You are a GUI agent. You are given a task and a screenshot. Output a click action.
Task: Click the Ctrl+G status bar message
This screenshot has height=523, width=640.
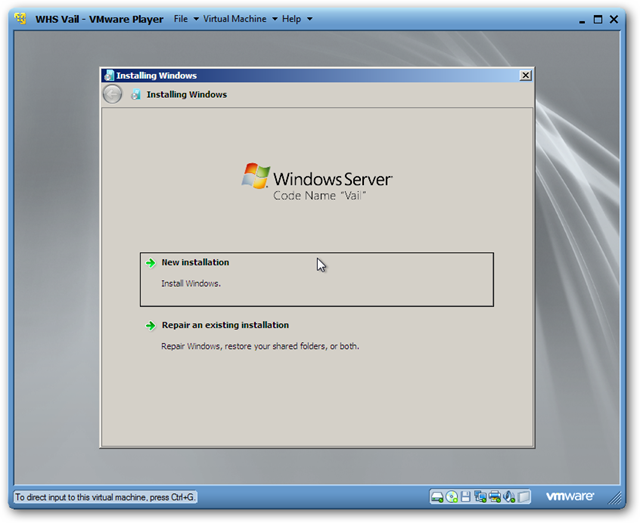[x=105, y=497]
